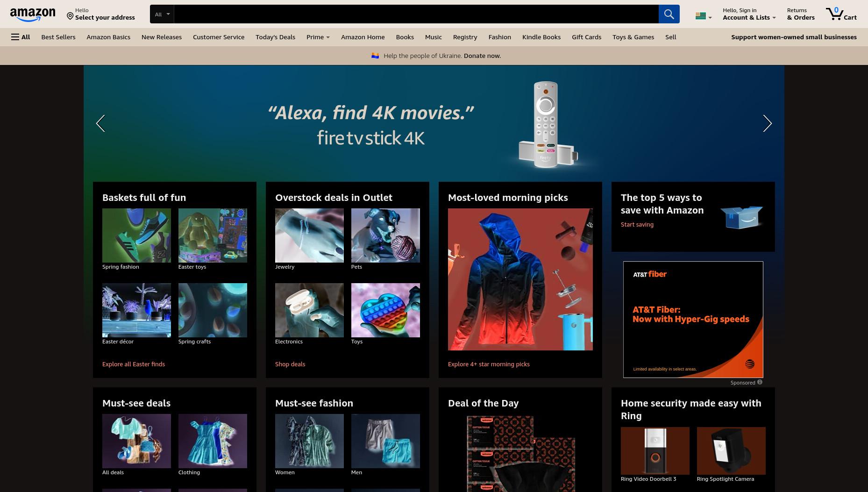Open Returns & Orders
The height and width of the screenshot is (492, 868).
(801, 14)
